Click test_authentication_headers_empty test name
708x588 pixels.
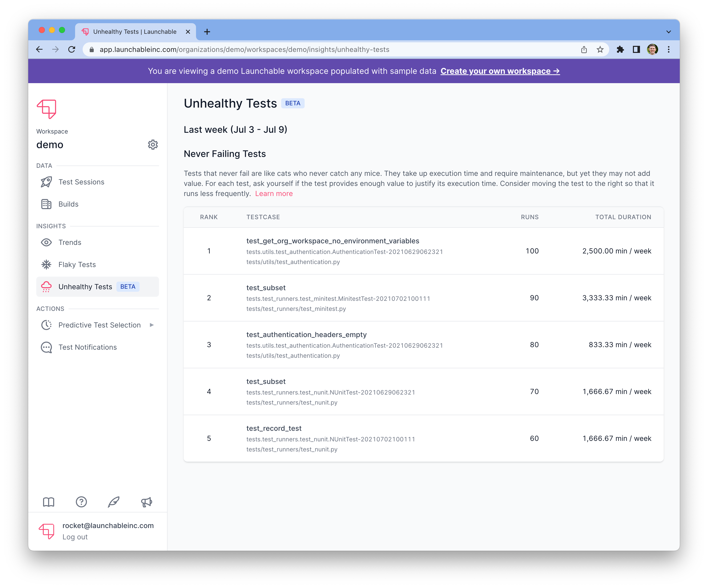[x=306, y=335]
